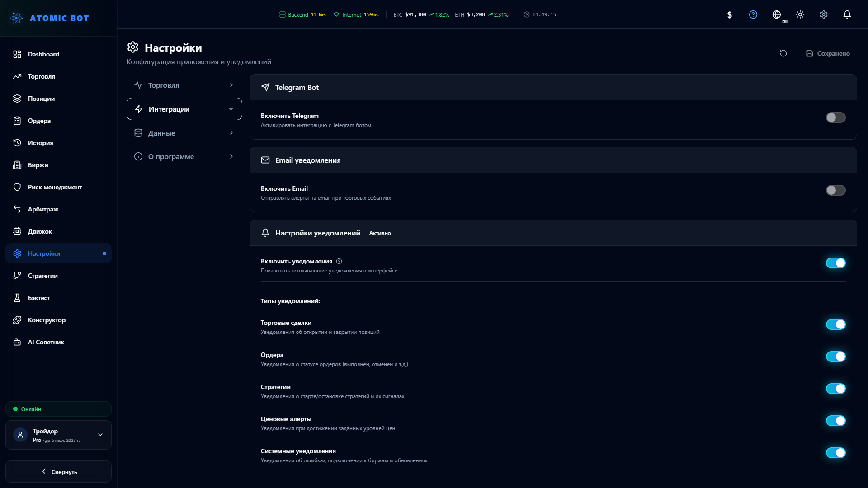This screenshot has width=868, height=488.
Task: Open Настройки sidebar item
Action: 58,253
